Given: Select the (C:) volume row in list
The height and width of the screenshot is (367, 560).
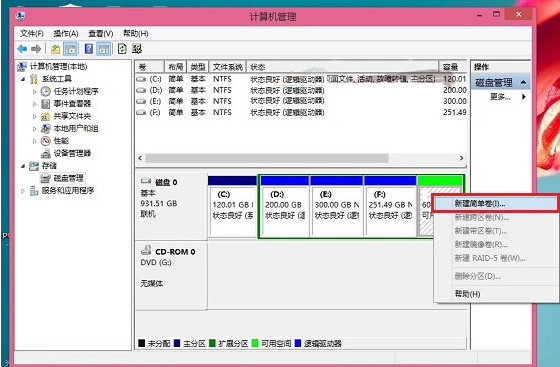Looking at the screenshot, I should (301, 79).
